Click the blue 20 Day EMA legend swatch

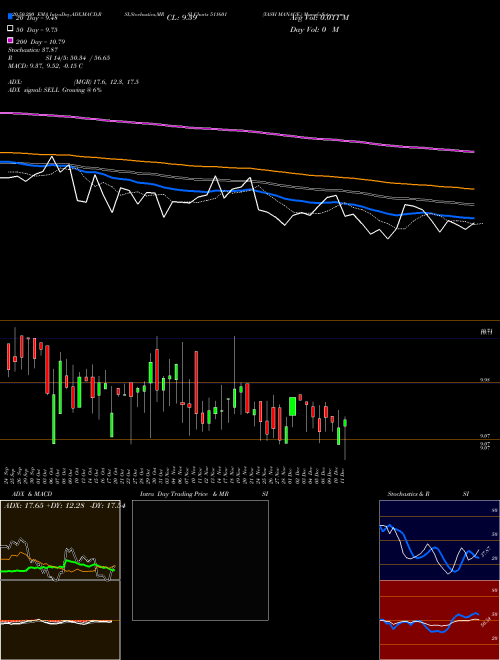[x=10, y=17]
